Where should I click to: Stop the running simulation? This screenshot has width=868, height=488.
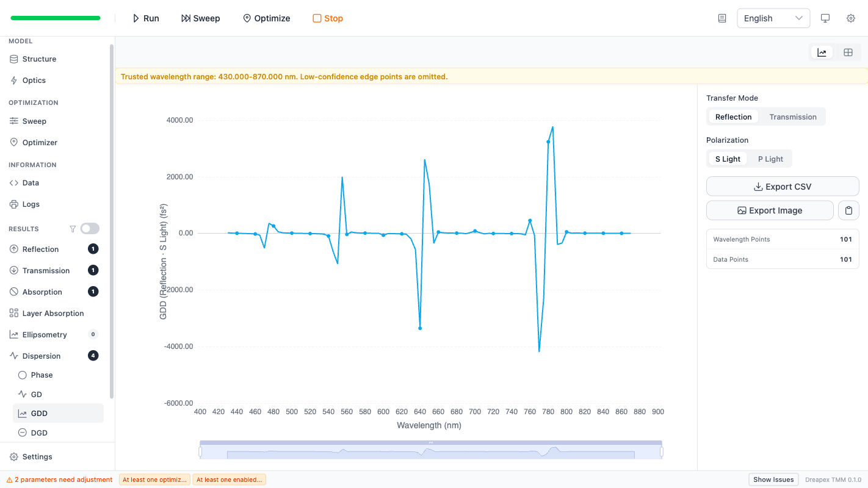click(327, 18)
